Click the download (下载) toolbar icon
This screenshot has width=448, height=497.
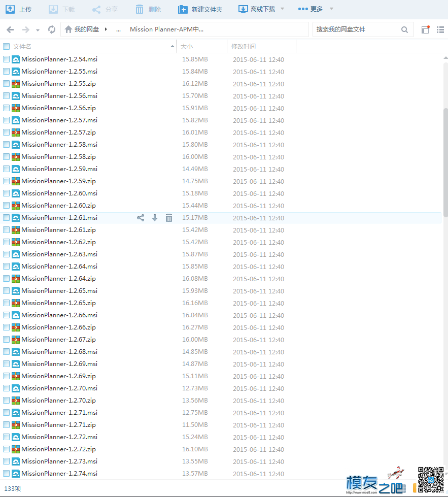click(53, 9)
